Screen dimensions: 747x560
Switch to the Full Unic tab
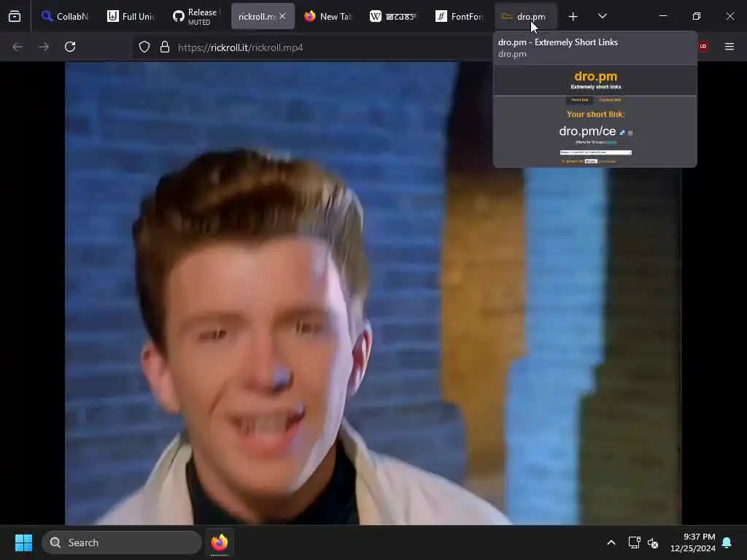pyautogui.click(x=131, y=17)
